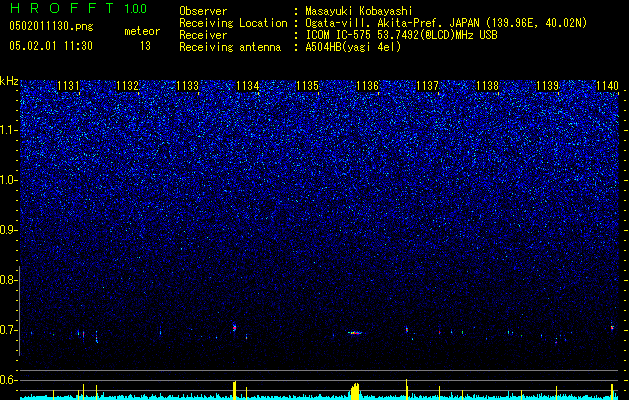Image resolution: width=629 pixels, height=400 pixels.
Task: Select the antenna text A504HB(yagi 4el)
Action: click(x=353, y=47)
